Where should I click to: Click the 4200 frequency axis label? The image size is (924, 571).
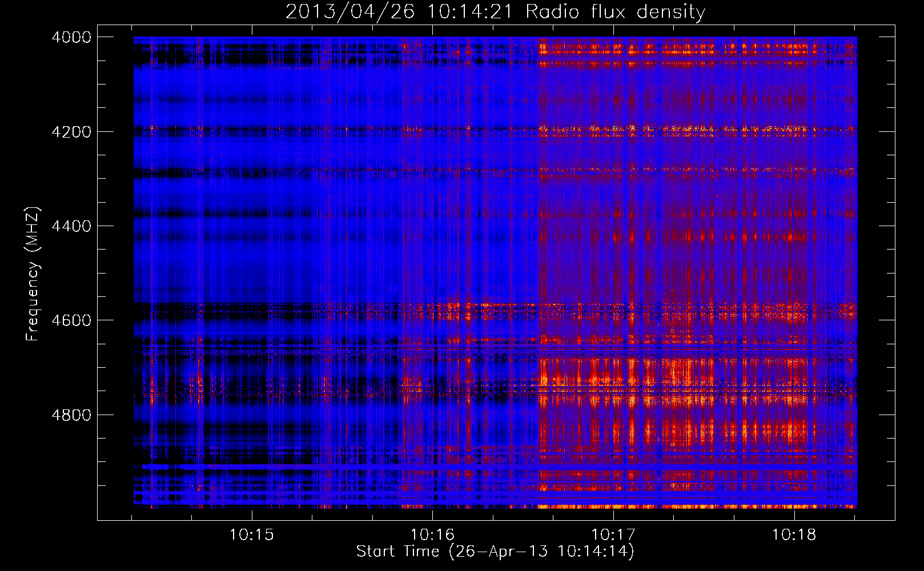tap(71, 132)
